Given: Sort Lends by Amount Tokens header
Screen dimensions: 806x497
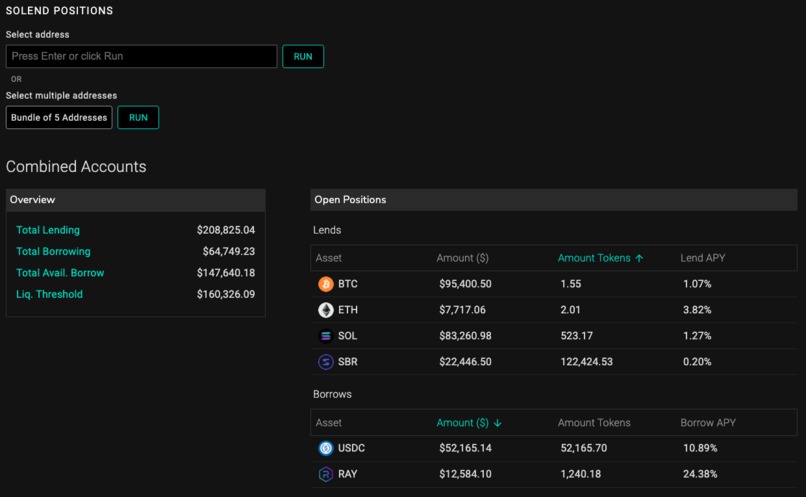Looking at the screenshot, I should (594, 258).
